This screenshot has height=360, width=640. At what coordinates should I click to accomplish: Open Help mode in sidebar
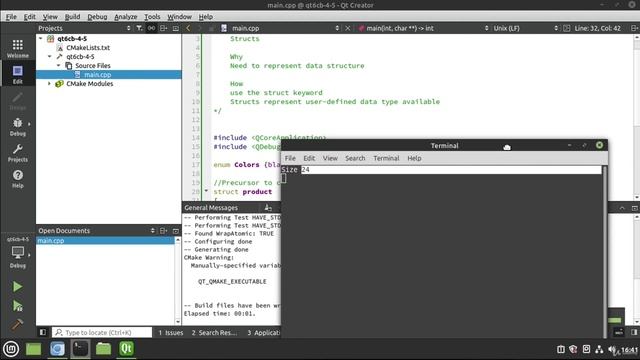[x=18, y=179]
